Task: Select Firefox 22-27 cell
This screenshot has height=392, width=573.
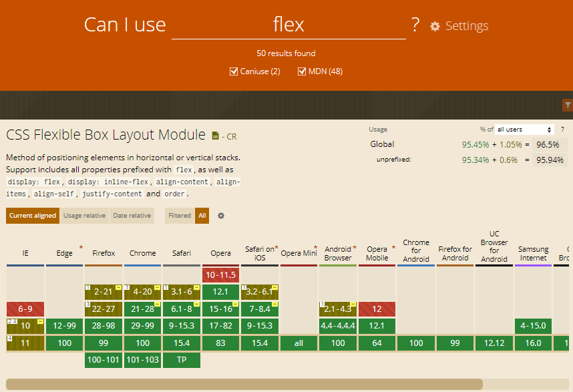Action: 104,309
